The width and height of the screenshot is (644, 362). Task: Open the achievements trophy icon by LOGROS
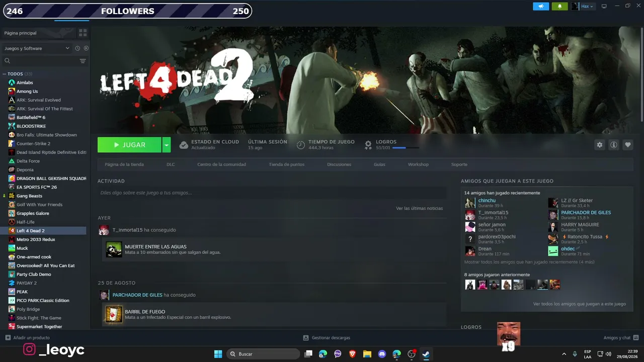368,145
